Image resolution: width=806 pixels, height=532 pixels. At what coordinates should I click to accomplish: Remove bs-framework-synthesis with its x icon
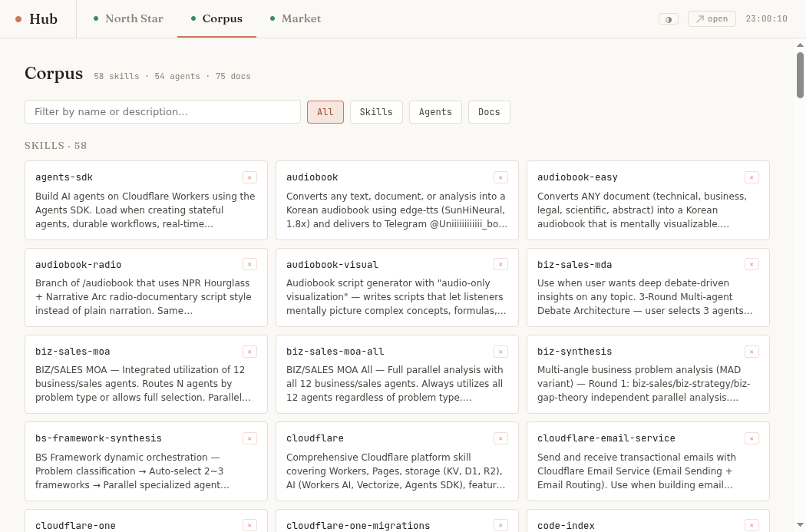(x=249, y=438)
